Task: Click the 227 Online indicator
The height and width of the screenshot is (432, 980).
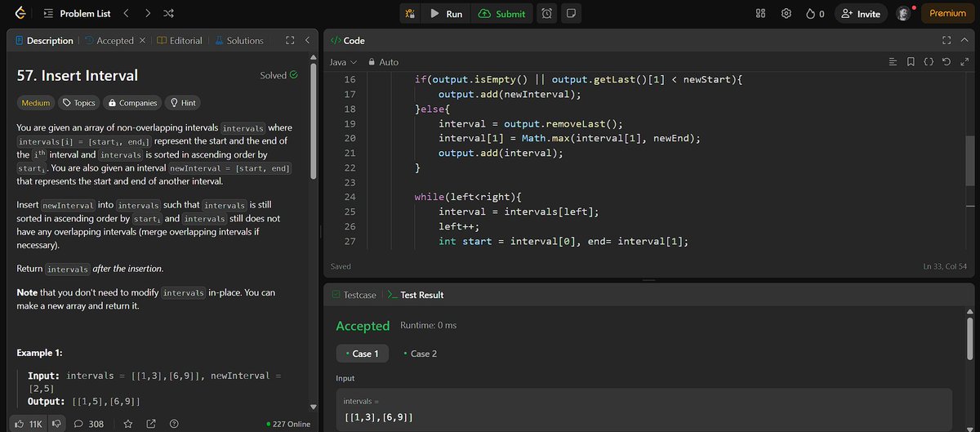Action: click(x=288, y=424)
